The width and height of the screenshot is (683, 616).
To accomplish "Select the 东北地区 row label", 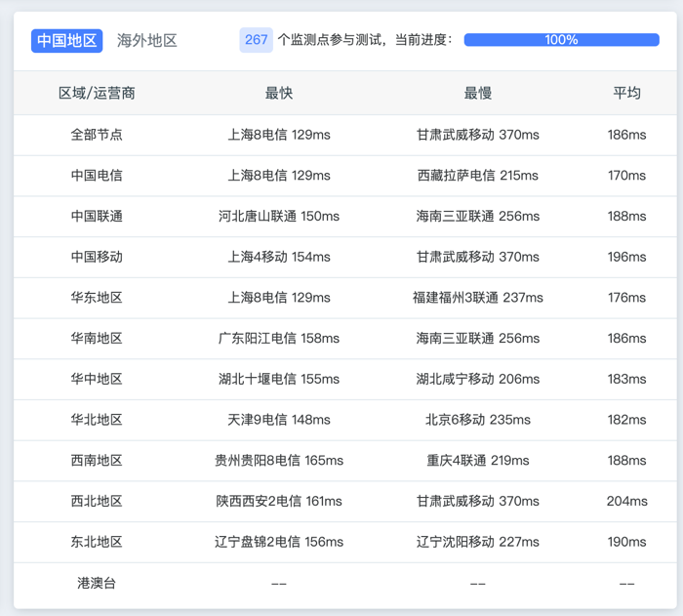I will click(x=97, y=542).
